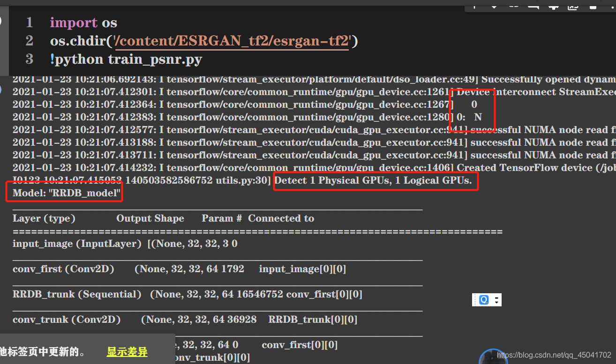Click the blue Q input-method floating icon
Viewport: 616px width, 364px height.
pyautogui.click(x=484, y=300)
